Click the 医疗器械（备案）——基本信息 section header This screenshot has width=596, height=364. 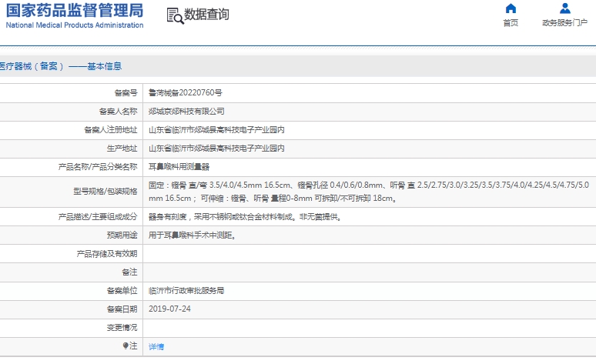coord(60,66)
